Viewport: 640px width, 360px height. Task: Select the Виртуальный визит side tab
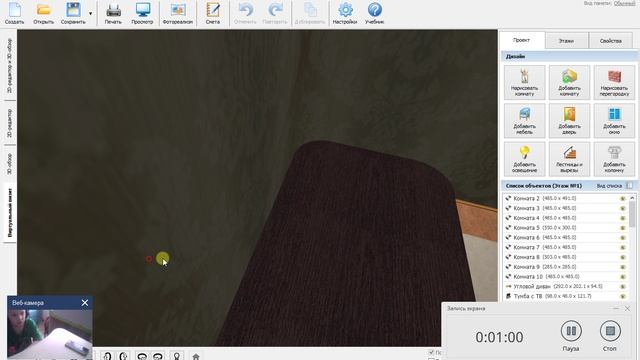tap(9, 212)
